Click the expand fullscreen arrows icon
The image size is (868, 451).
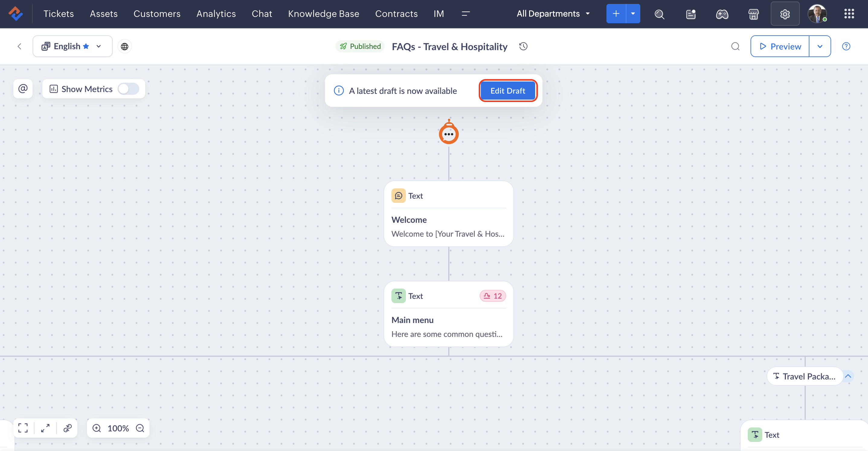click(45, 428)
